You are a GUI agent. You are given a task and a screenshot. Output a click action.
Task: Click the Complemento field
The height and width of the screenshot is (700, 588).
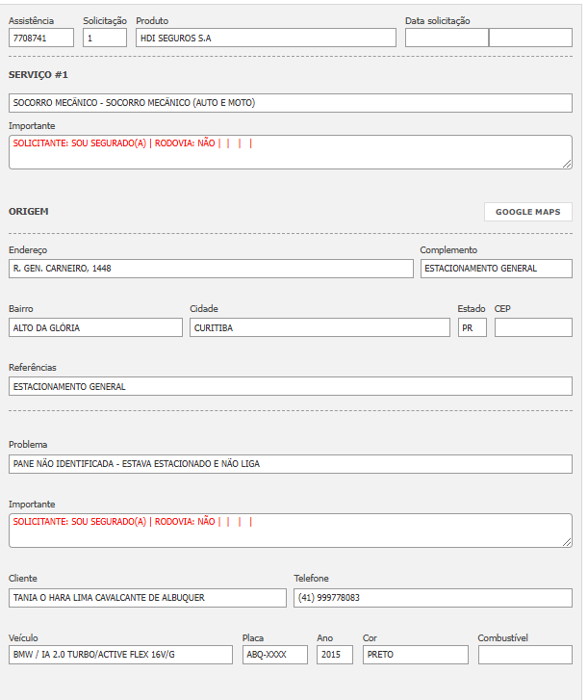(x=496, y=269)
